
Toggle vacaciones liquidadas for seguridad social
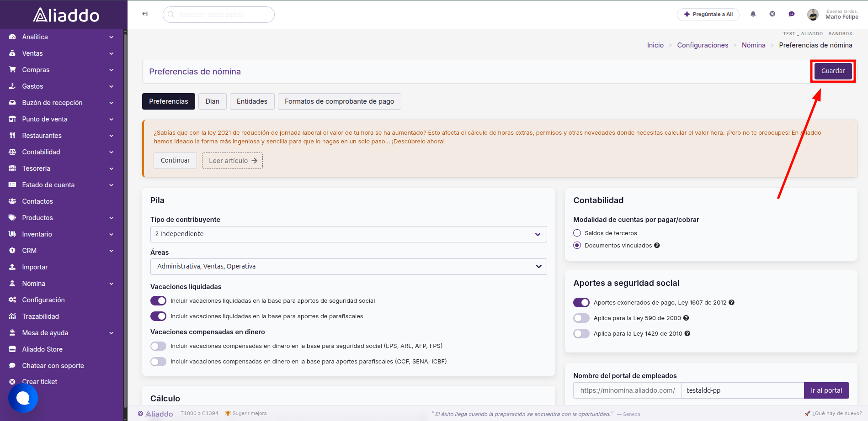(x=159, y=300)
